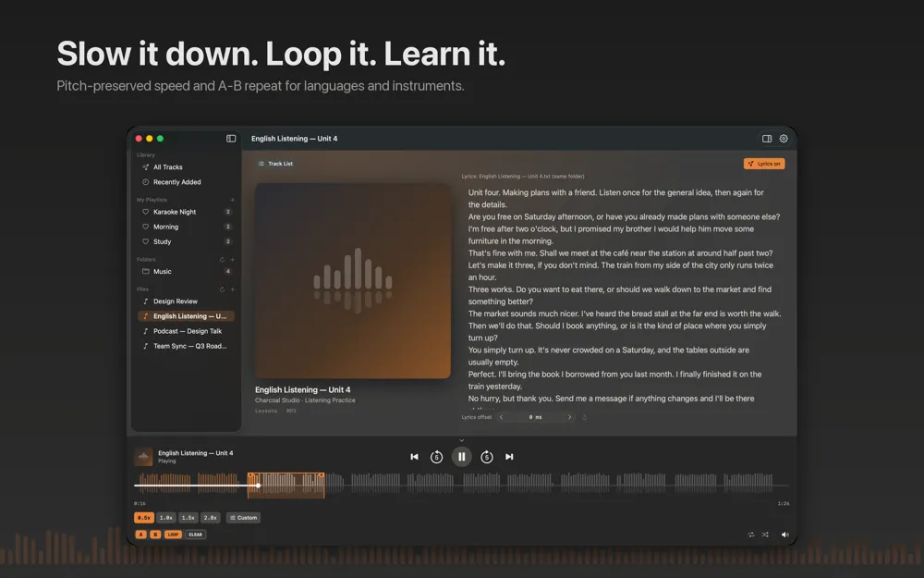Toggle the LOOP button
Viewport: 924px width, 578px height.
point(173,535)
